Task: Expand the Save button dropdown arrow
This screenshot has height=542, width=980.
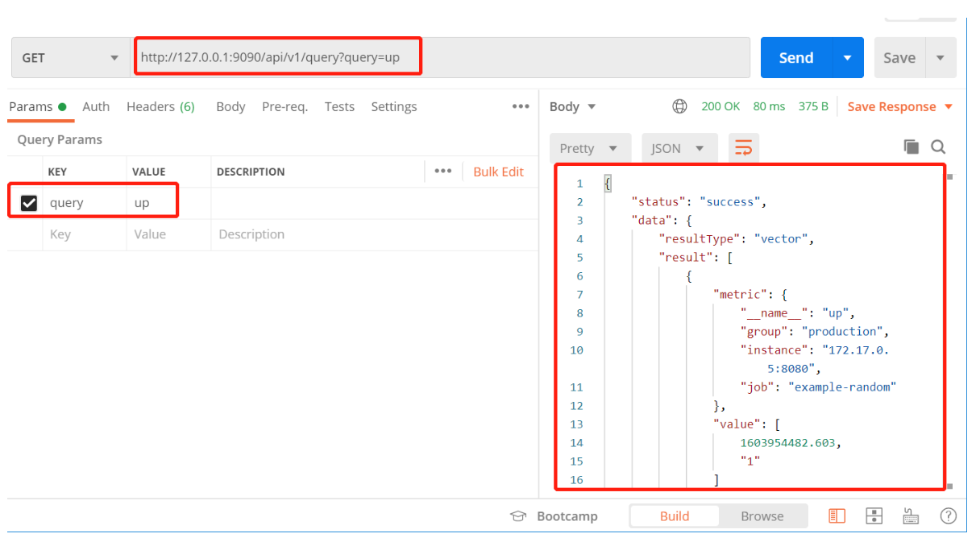Action: (x=941, y=58)
